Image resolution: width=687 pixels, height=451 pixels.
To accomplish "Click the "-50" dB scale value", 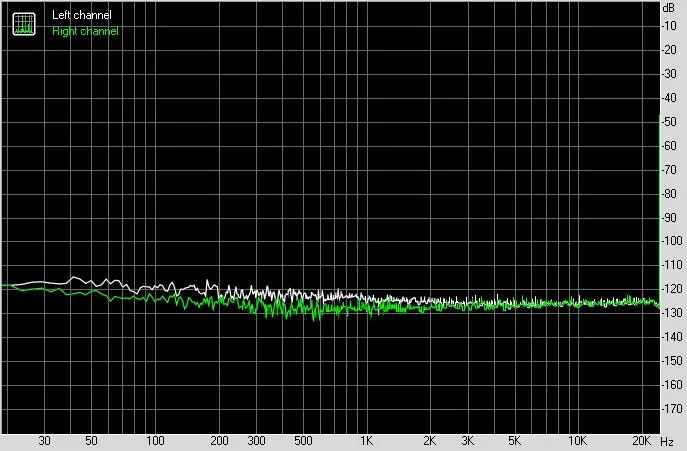I will 669,121.
